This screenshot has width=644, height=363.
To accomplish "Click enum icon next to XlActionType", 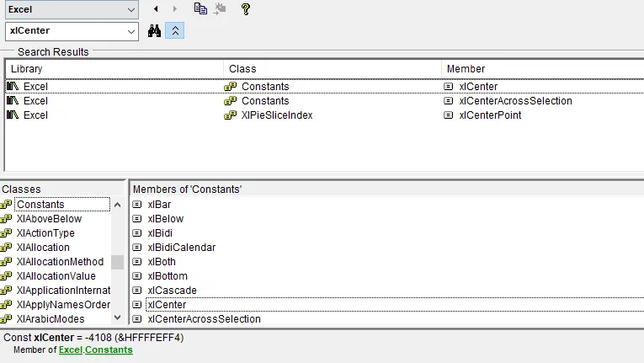I will click(x=6, y=233).
